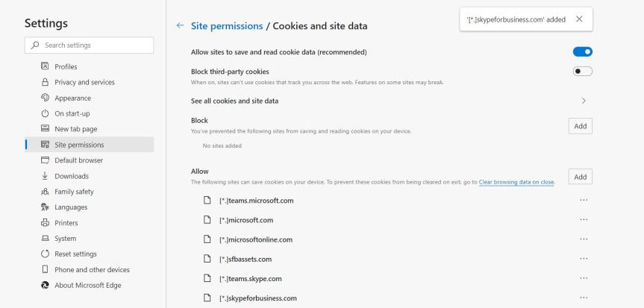Enable Block third-party cookies switch
Viewport: 644px width, 308px height.
[582, 72]
